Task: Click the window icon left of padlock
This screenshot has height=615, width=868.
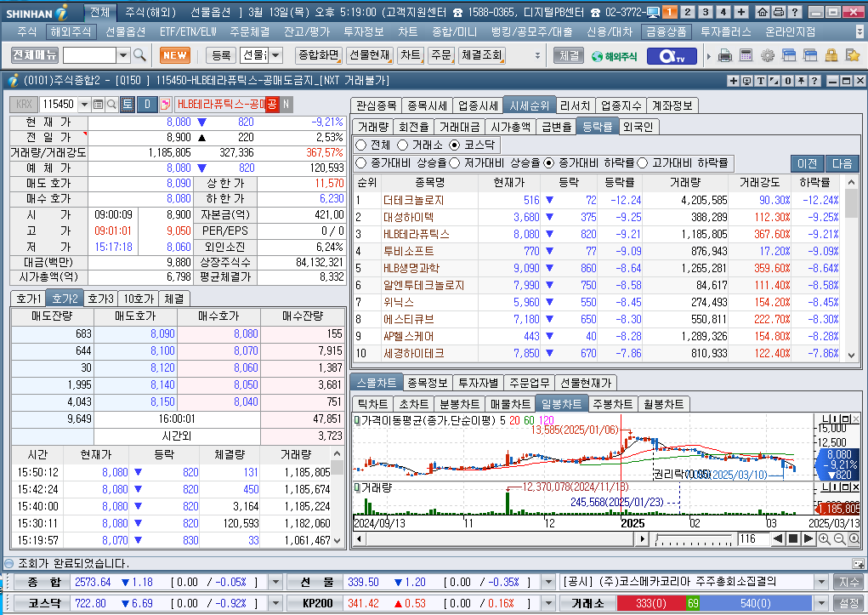Action: 810,54
